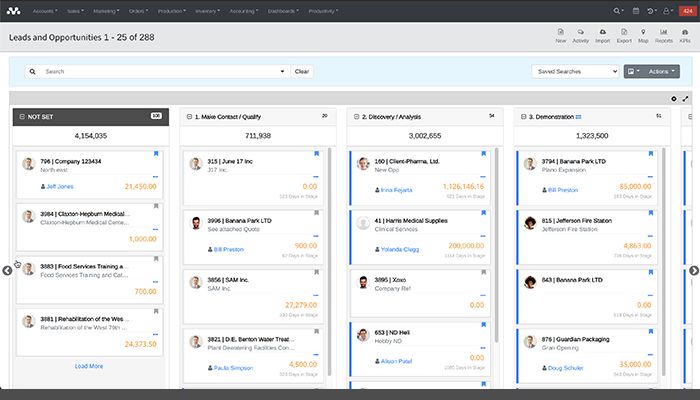The image size is (700, 400).
Task: Toggle bookmark on 315 June 17 Inc card
Action: click(316, 154)
